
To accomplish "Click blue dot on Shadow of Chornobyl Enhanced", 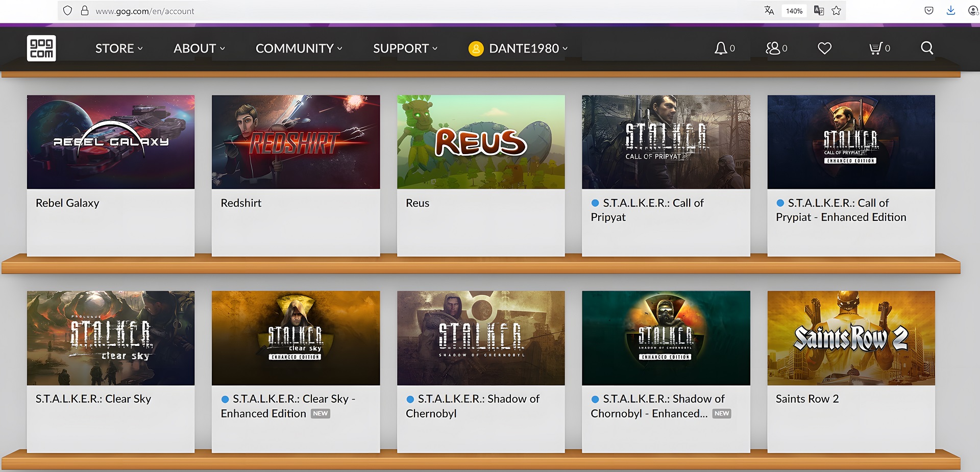I will [x=595, y=399].
